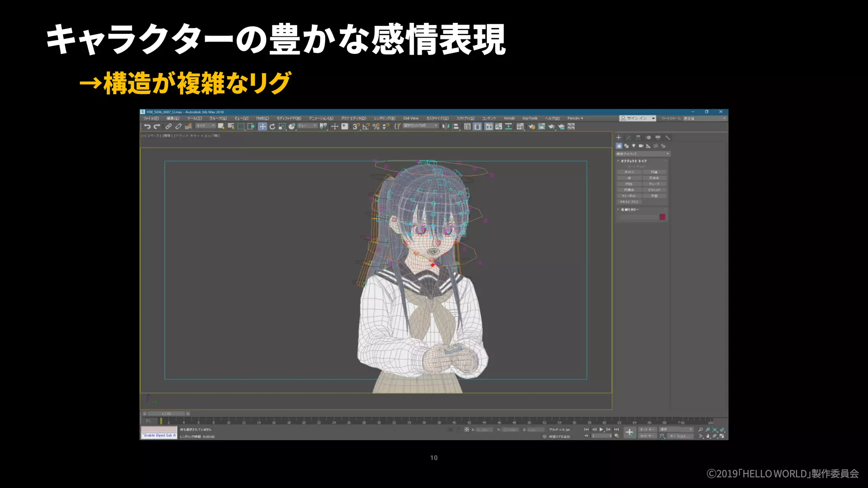
Task: Toggle the Layer Explorer icon
Action: [x=477, y=126]
